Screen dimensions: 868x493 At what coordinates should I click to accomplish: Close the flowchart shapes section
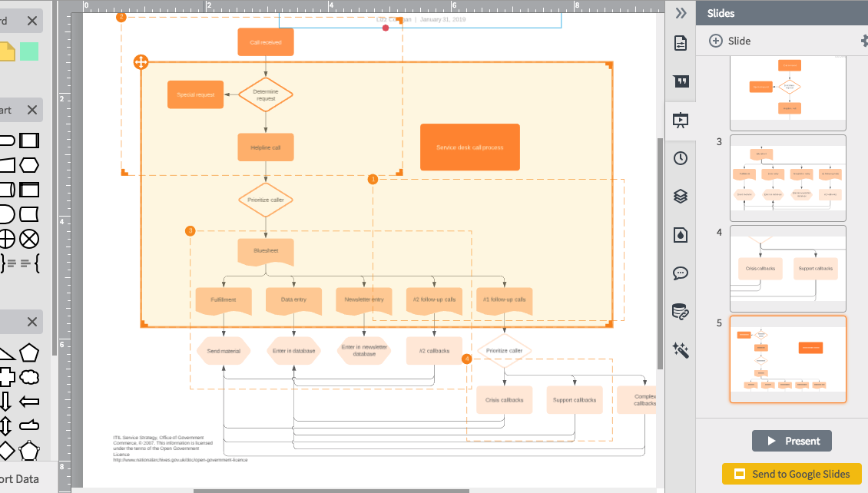pos(32,109)
